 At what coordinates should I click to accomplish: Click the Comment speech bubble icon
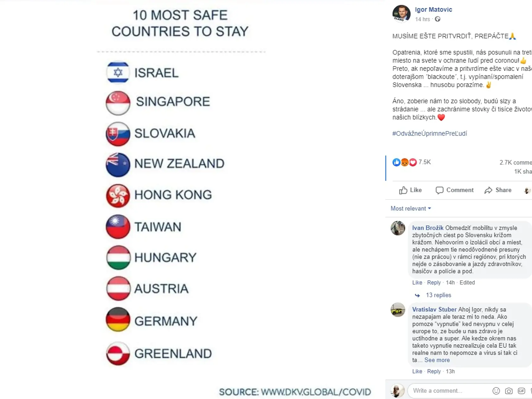(439, 190)
